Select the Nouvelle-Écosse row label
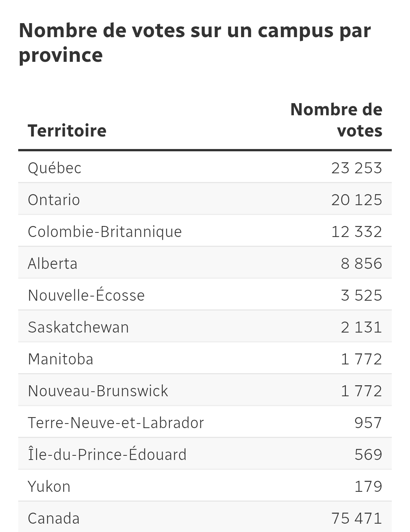Screen dimensions: 410x532 (86, 295)
